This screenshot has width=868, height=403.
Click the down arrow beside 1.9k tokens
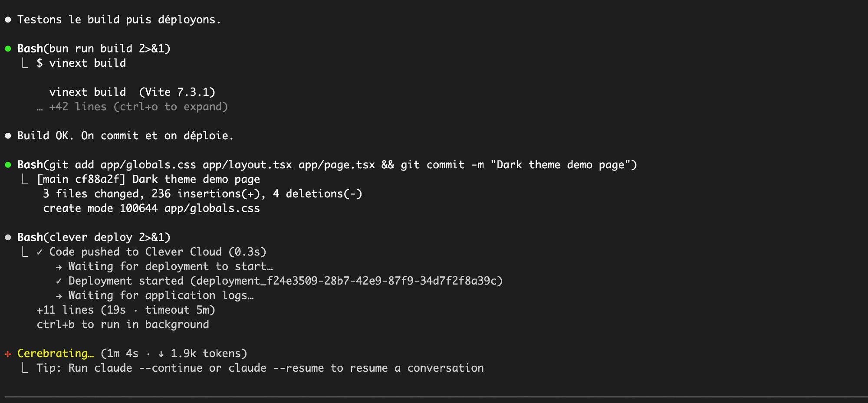click(161, 354)
